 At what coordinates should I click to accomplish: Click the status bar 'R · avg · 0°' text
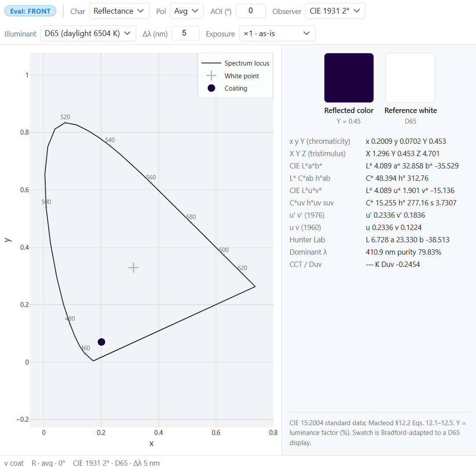point(48,463)
